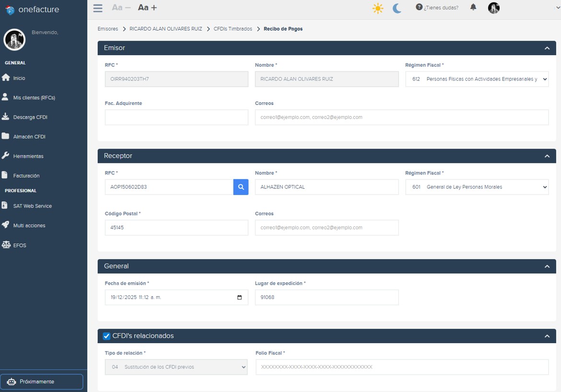The height and width of the screenshot is (392, 561).
Task: Uncheck the CFDI's relacionados checkbox
Action: [x=107, y=336]
